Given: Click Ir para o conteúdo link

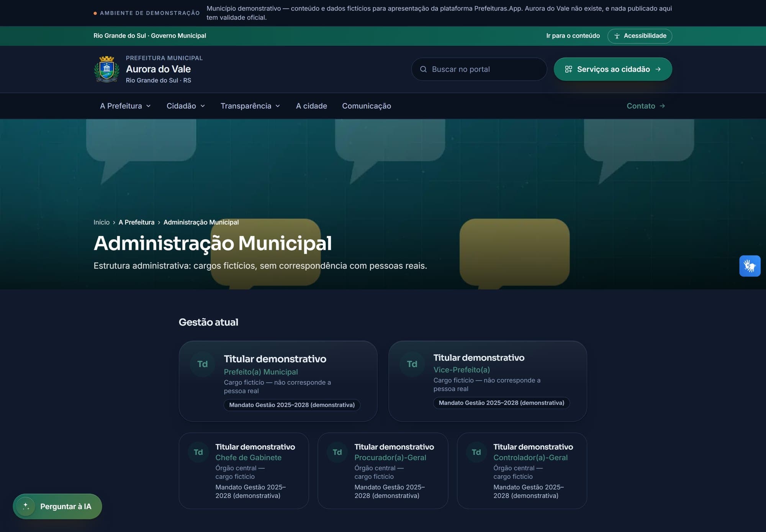Looking at the screenshot, I should coord(573,36).
